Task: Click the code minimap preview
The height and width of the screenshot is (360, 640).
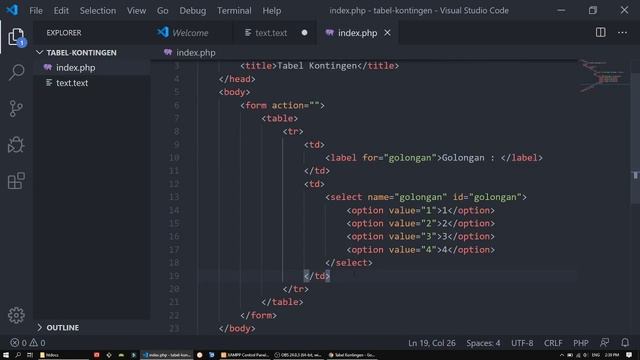Action: (x=603, y=76)
